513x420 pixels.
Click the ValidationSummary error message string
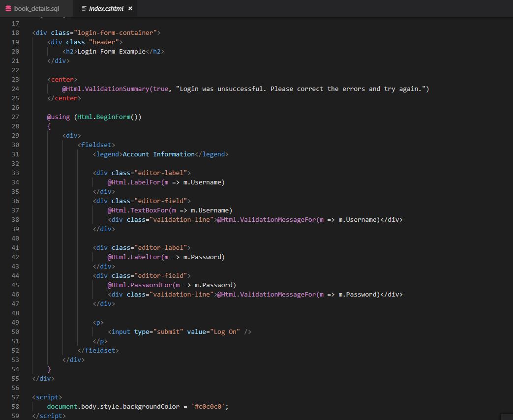295,89
